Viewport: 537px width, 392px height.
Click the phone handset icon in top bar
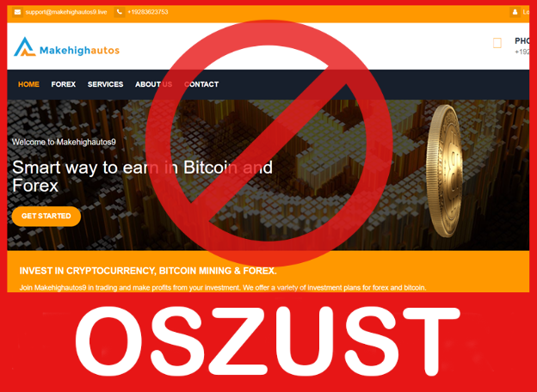click(119, 12)
